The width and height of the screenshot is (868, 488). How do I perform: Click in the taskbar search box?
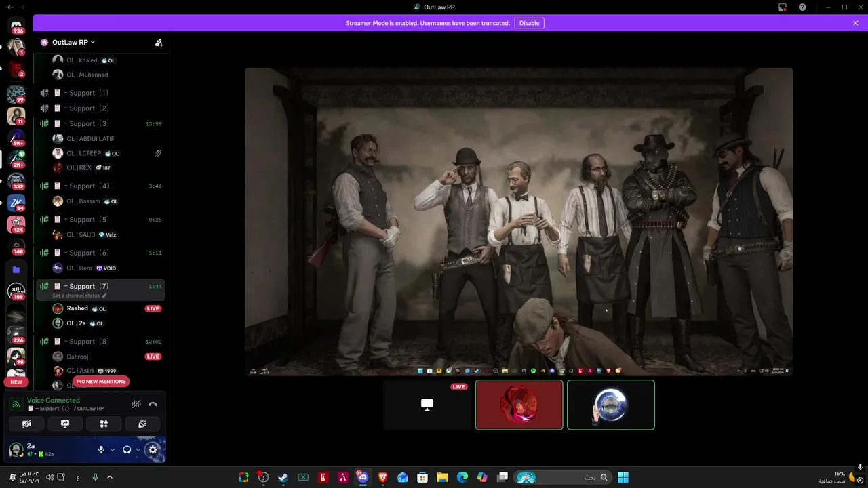pyautogui.click(x=562, y=477)
